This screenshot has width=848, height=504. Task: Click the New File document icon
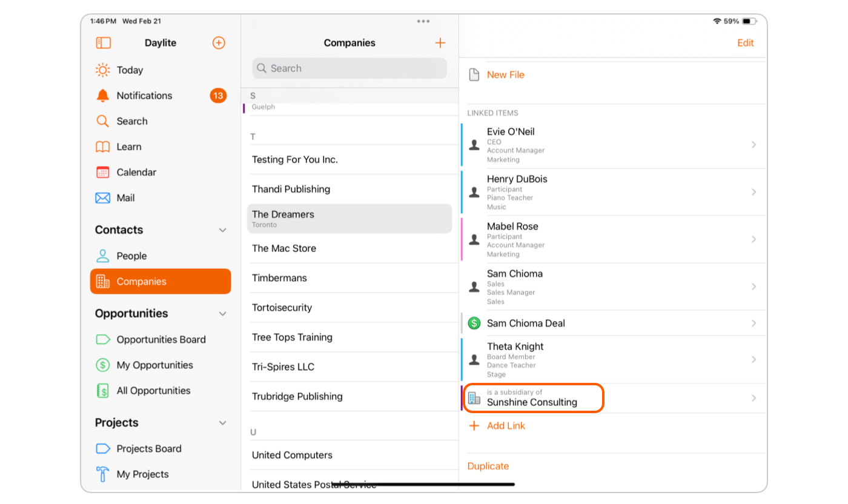pyautogui.click(x=474, y=75)
